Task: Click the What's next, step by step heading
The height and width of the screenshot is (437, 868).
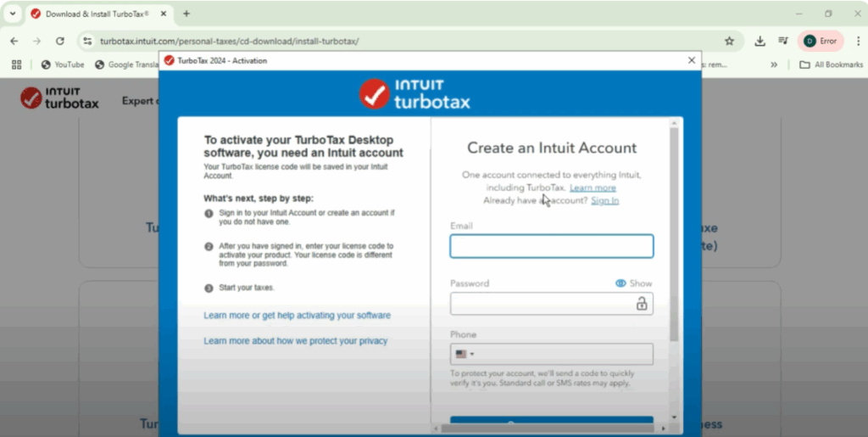Action: 258,199
